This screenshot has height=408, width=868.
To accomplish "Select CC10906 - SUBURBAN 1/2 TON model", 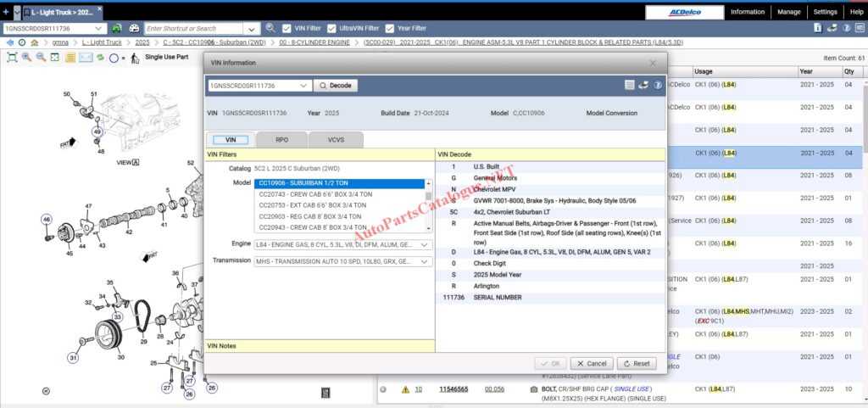I will click(x=339, y=183).
